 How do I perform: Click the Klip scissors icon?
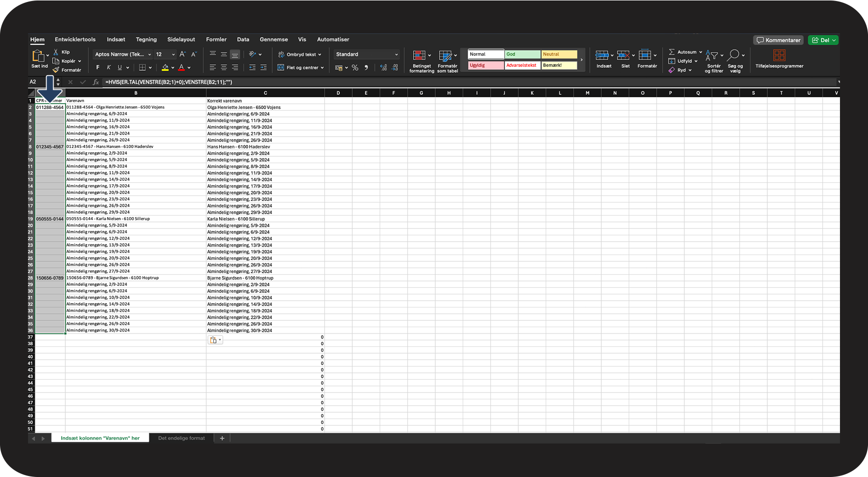click(56, 52)
